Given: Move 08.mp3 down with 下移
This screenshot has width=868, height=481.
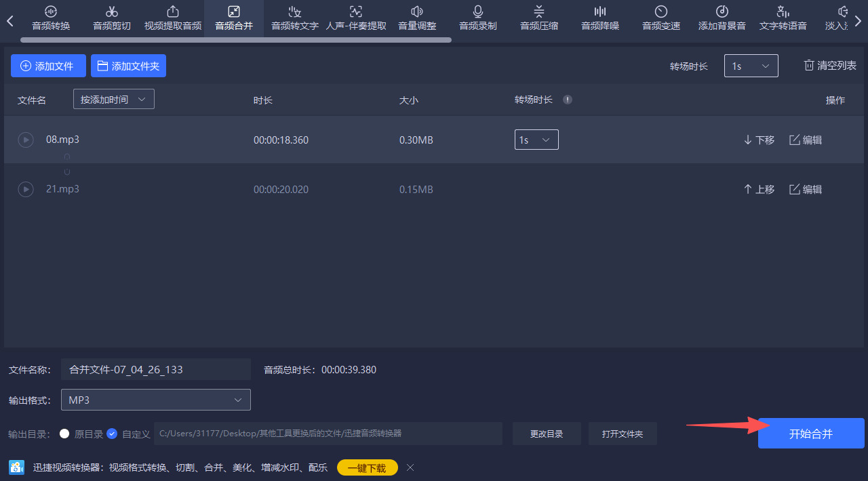Looking at the screenshot, I should coord(759,140).
